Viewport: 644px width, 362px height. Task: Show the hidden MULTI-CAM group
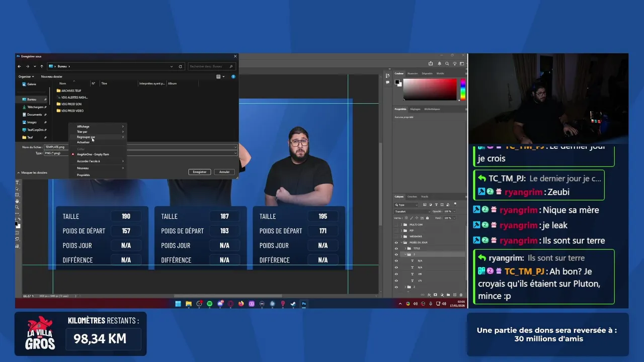point(396,225)
